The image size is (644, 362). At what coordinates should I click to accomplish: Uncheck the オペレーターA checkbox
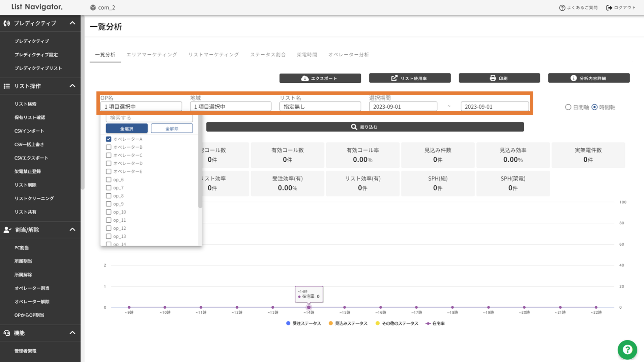pos(109,139)
